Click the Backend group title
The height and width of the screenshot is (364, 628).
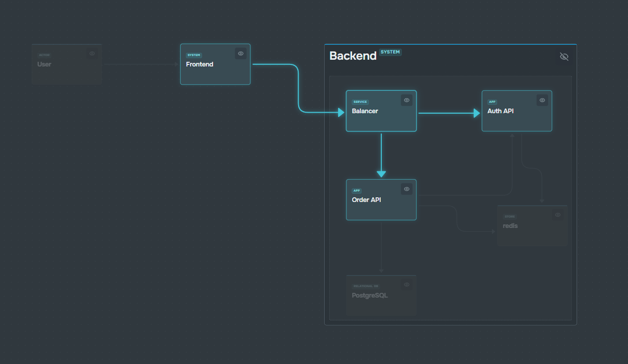[x=353, y=56]
